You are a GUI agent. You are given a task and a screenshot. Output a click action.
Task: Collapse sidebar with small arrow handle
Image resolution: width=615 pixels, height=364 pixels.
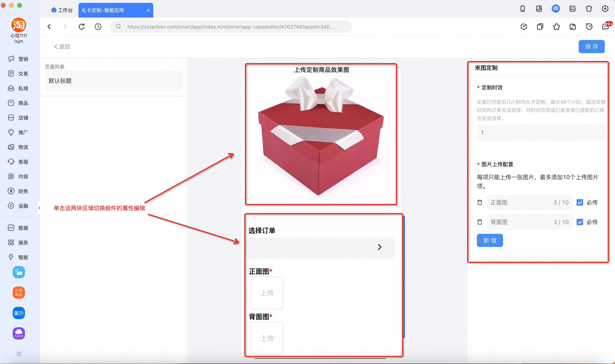39,208
